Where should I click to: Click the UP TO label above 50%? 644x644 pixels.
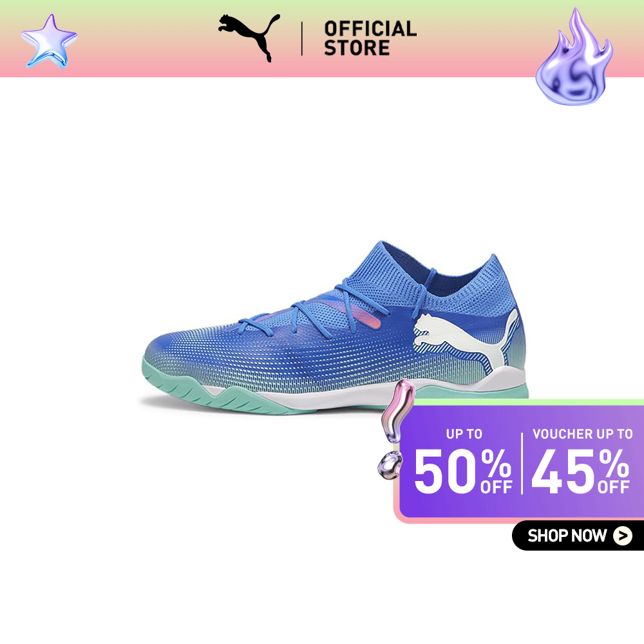click(464, 434)
